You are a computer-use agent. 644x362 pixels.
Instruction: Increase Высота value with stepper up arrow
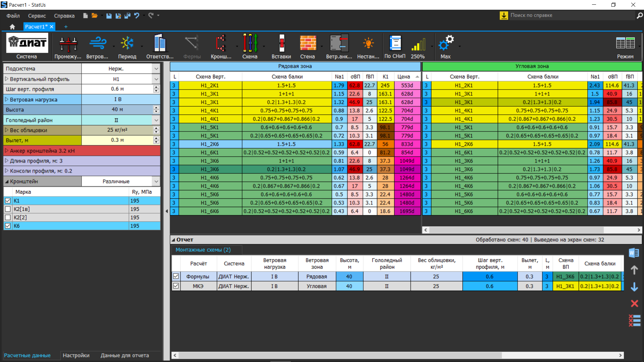tap(156, 108)
